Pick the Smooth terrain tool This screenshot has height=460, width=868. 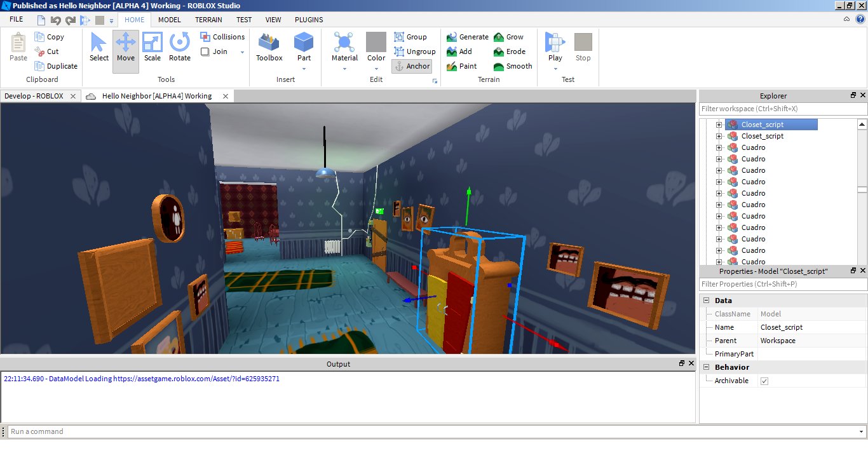click(x=513, y=66)
